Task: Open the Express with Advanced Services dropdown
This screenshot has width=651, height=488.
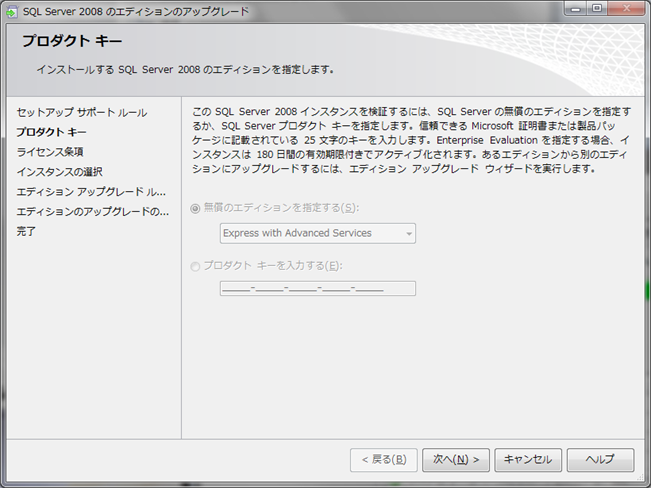Action: (318, 233)
